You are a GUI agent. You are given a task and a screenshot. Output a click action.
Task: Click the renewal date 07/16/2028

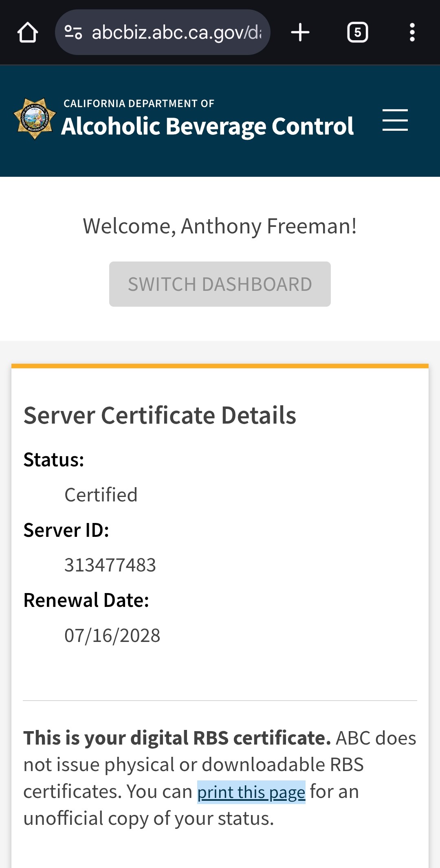click(112, 635)
